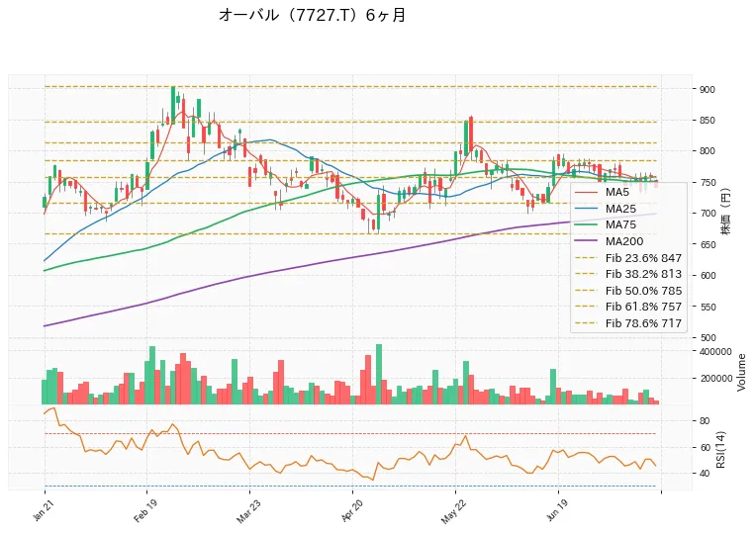Click the Fib 23.6% 847 legend entry
Image resolution: width=756 pixels, height=533 pixels.
click(628, 258)
